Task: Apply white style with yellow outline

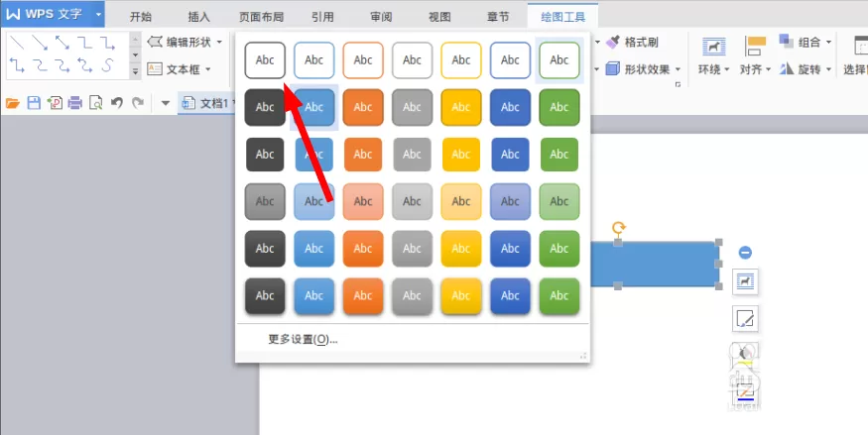Action: click(x=461, y=60)
